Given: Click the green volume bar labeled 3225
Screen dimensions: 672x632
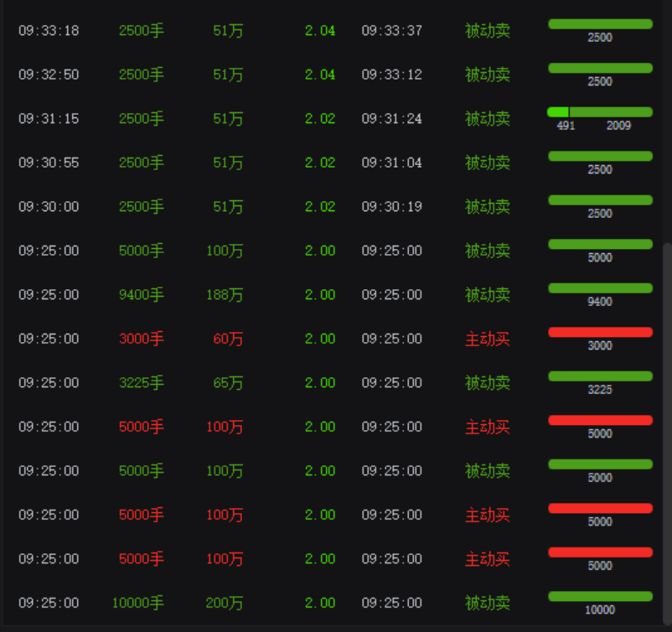Looking at the screenshot, I should [x=599, y=376].
